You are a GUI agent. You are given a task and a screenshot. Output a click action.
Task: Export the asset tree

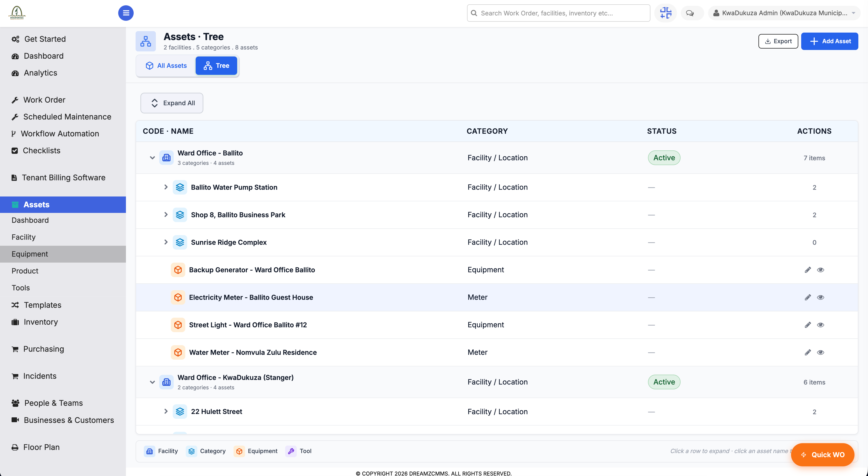click(x=778, y=41)
